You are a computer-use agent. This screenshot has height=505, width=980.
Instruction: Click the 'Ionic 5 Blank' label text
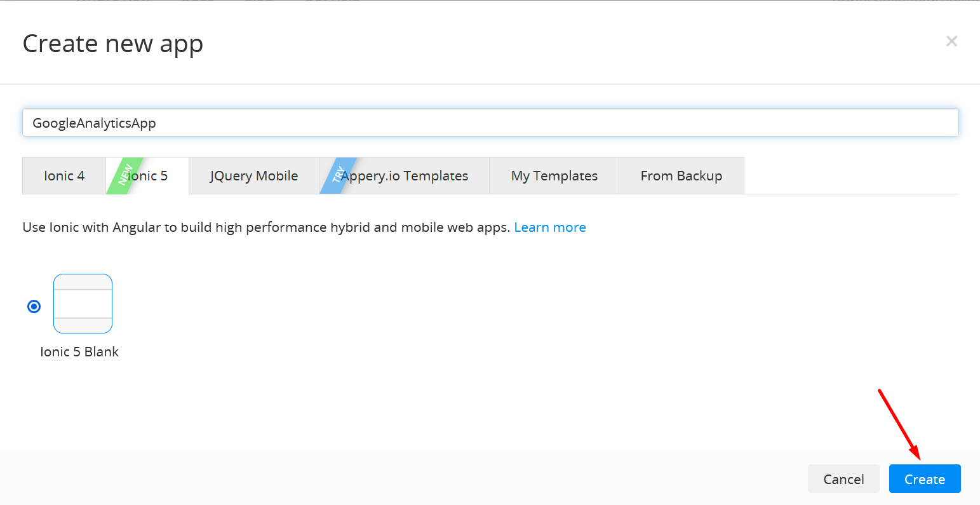tap(79, 352)
